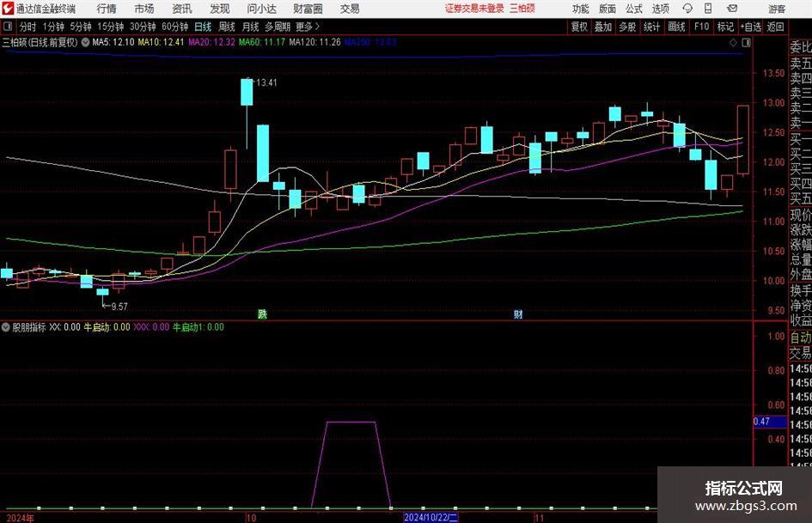Expand 股朋指标 indicator dropdown arrow
The width and height of the screenshot is (812, 523).
click(x=6, y=327)
